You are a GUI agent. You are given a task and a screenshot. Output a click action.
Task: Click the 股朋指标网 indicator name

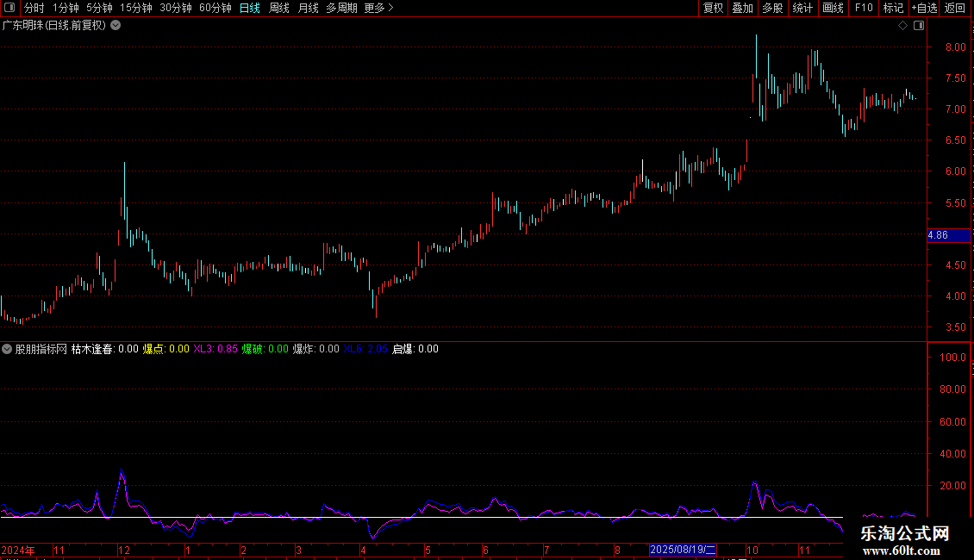point(41,349)
